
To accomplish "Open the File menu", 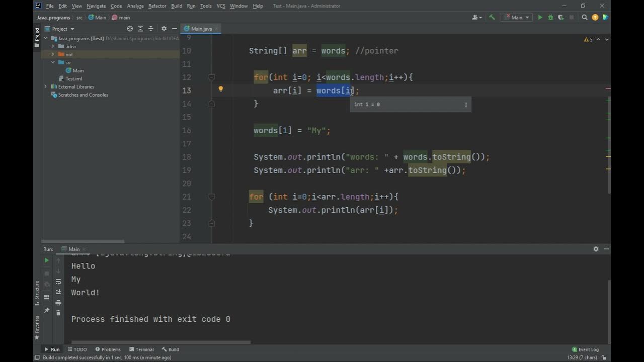I will [x=50, y=6].
